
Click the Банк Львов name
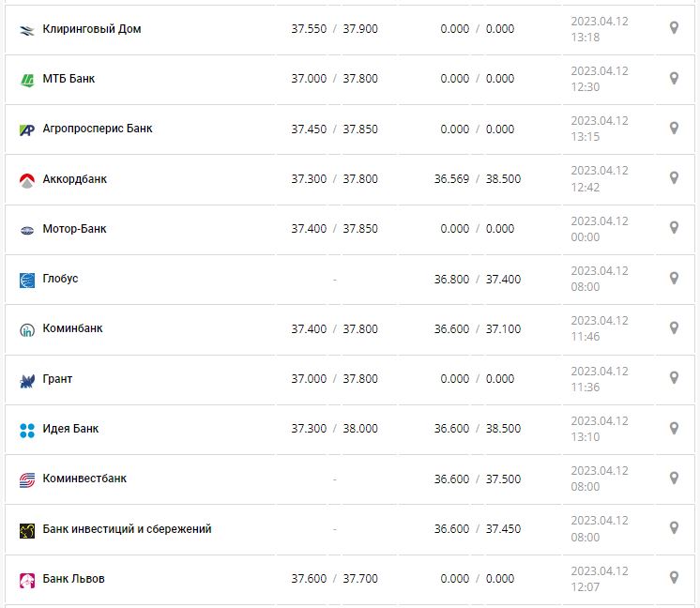74,579
